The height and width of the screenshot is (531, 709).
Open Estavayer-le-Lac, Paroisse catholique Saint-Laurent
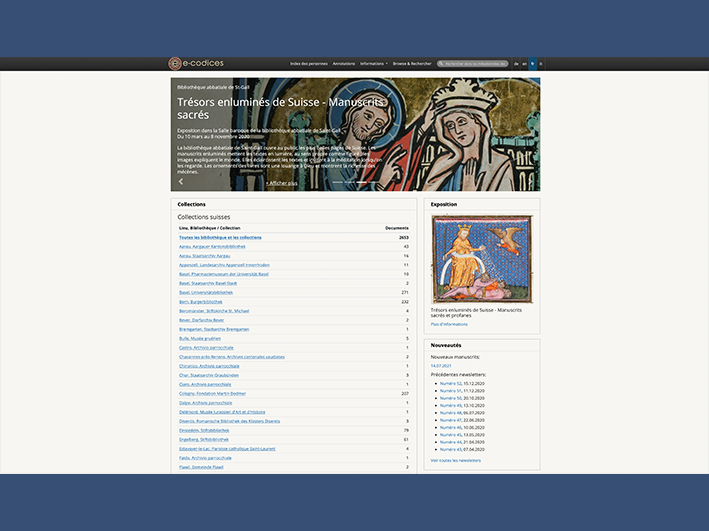[x=227, y=449]
